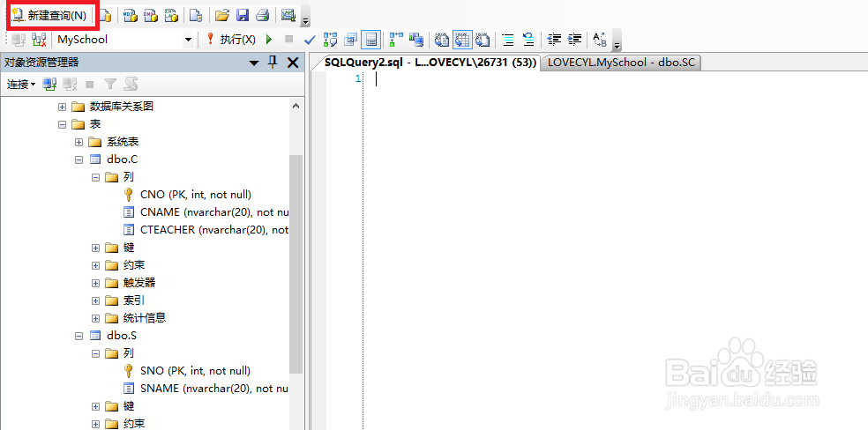The width and height of the screenshot is (868, 430).
Task: Click the Object Explorer refresh icon
Action: click(131, 85)
